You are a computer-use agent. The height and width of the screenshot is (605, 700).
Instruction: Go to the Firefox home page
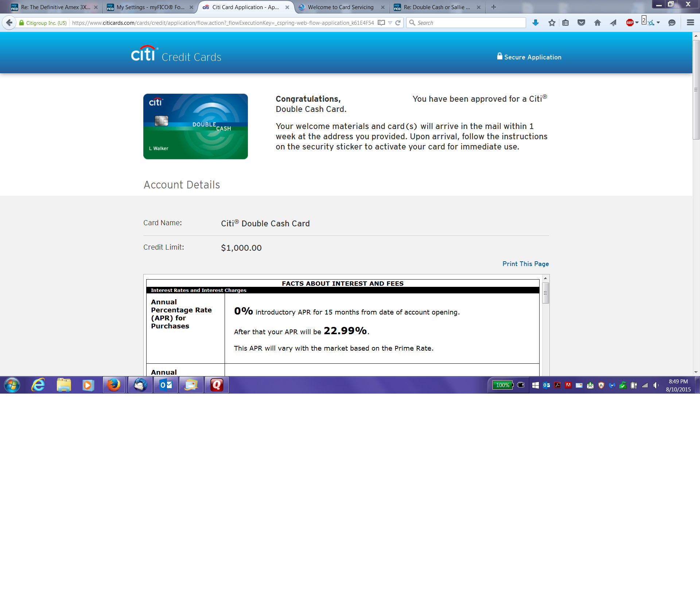597,23
